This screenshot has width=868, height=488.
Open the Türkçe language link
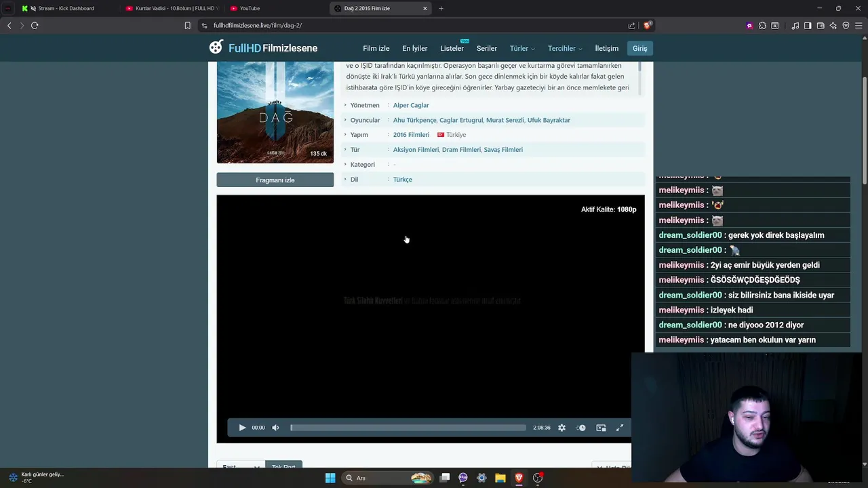(403, 180)
